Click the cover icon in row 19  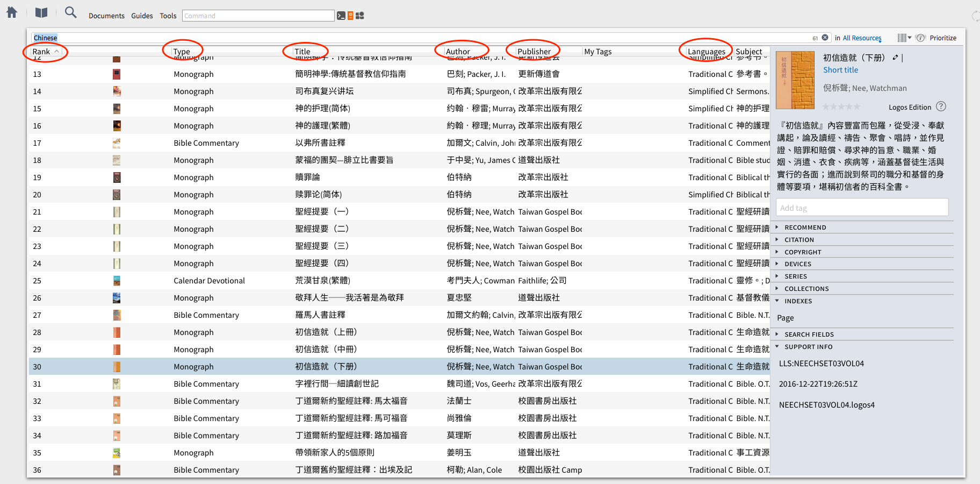tap(117, 177)
